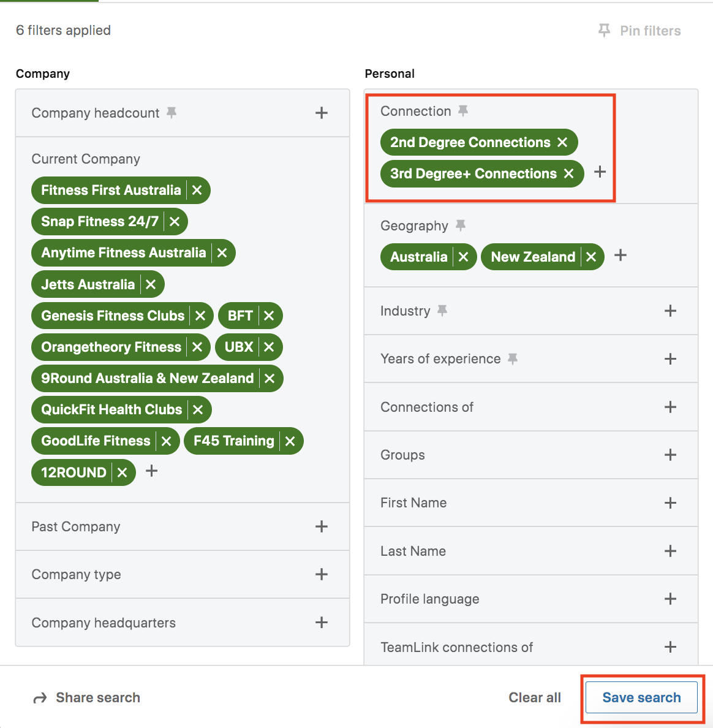Image resolution: width=713 pixels, height=728 pixels.
Task: Select the Genesis Fitness Clubs chip label
Action: [113, 316]
